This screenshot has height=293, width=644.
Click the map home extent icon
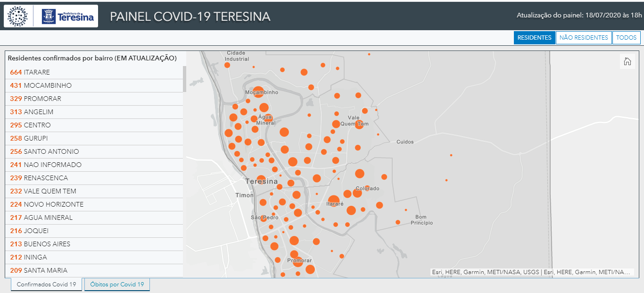coord(627,61)
